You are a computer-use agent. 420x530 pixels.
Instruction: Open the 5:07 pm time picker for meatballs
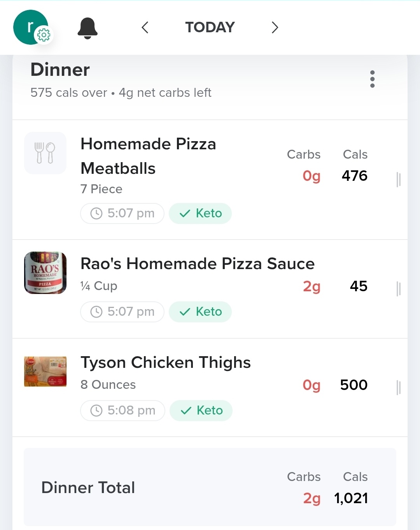[122, 213]
